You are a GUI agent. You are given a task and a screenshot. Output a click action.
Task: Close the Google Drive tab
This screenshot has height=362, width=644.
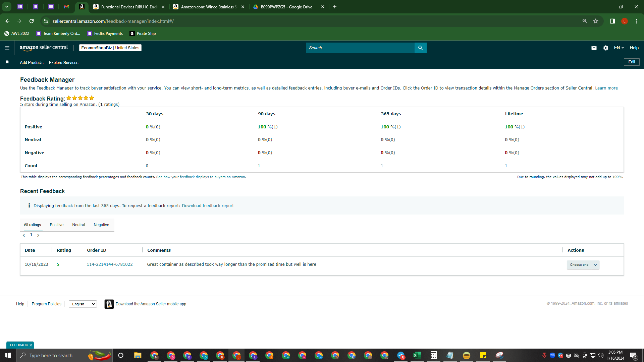point(323,7)
